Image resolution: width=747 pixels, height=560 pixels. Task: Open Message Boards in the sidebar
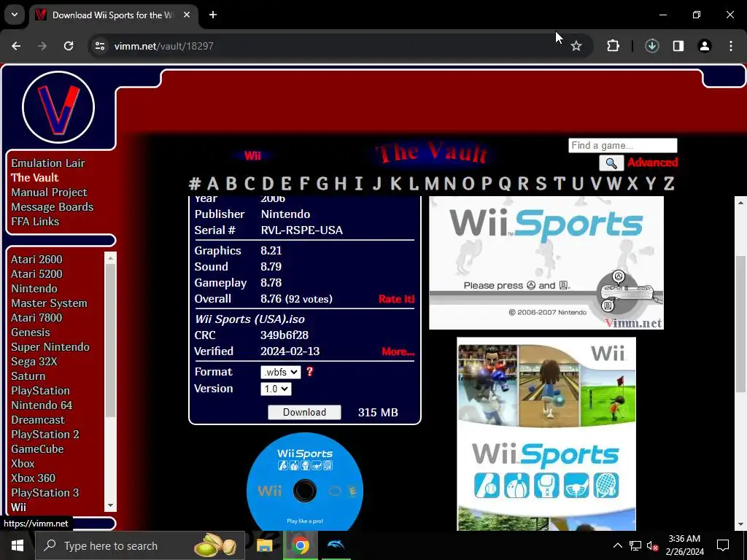[53, 207]
